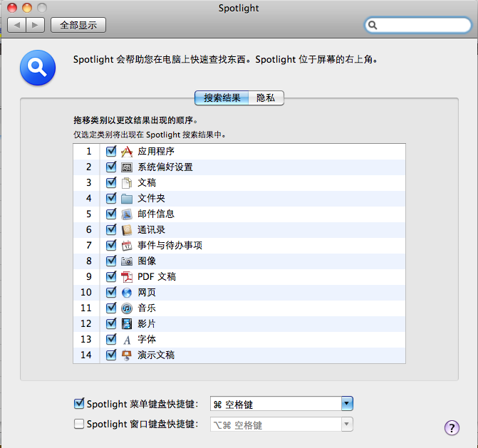
Task: Go back with the left arrow button
Action: click(x=17, y=25)
